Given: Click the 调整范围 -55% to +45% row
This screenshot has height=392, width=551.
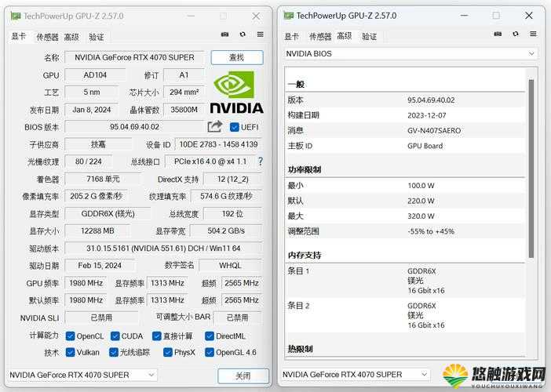Looking at the screenshot, I should [x=406, y=231].
